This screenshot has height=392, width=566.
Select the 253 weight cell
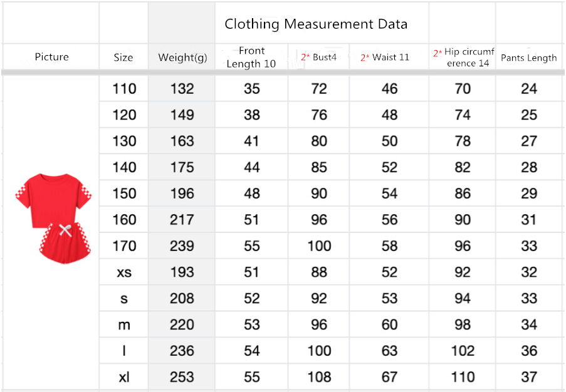[182, 377]
